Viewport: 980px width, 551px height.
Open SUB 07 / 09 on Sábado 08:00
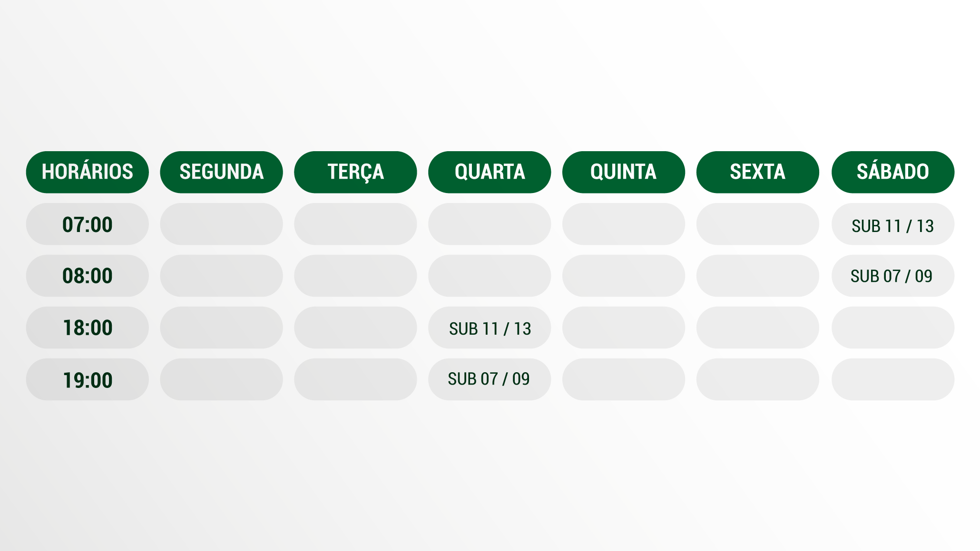click(x=892, y=276)
